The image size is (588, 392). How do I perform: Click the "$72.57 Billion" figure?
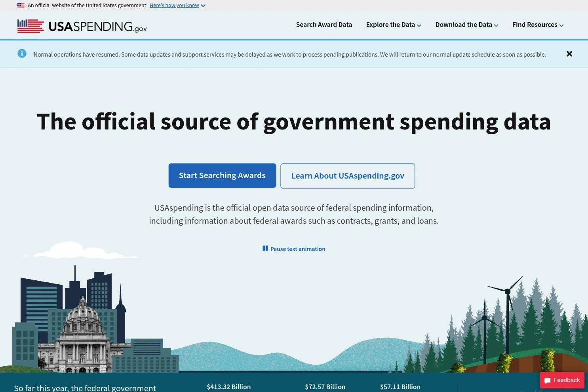pos(325,387)
